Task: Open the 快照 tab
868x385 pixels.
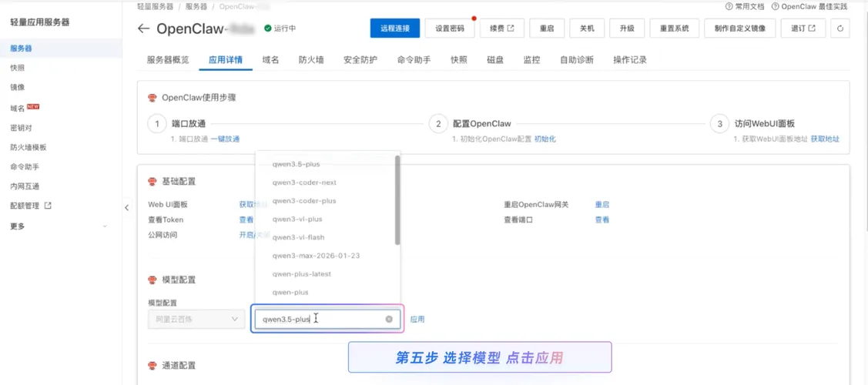Action: coord(459,60)
